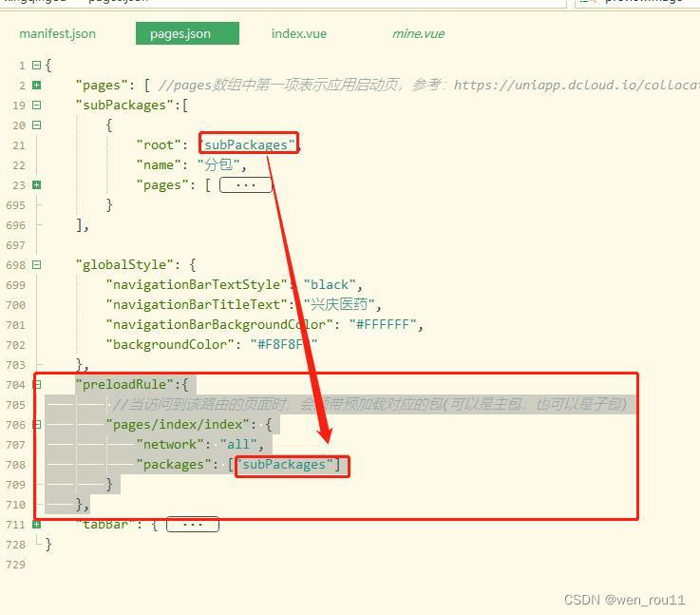This screenshot has height=615, width=700.
Task: Click the "backgroundColor" key
Action: point(170,345)
